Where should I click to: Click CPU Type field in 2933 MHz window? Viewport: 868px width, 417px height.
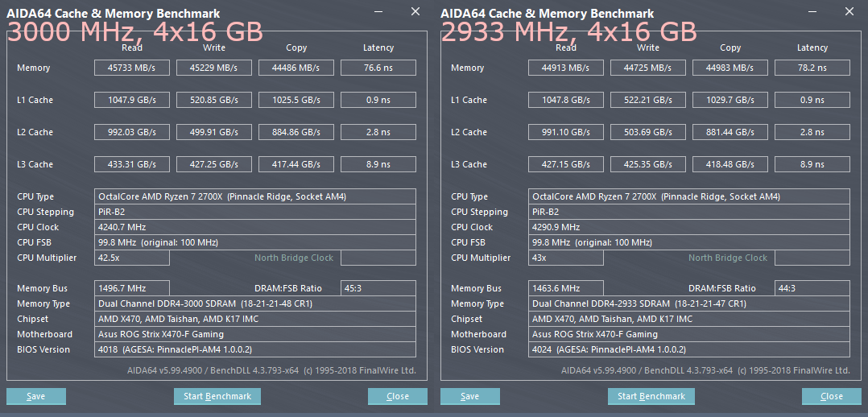tap(688, 196)
